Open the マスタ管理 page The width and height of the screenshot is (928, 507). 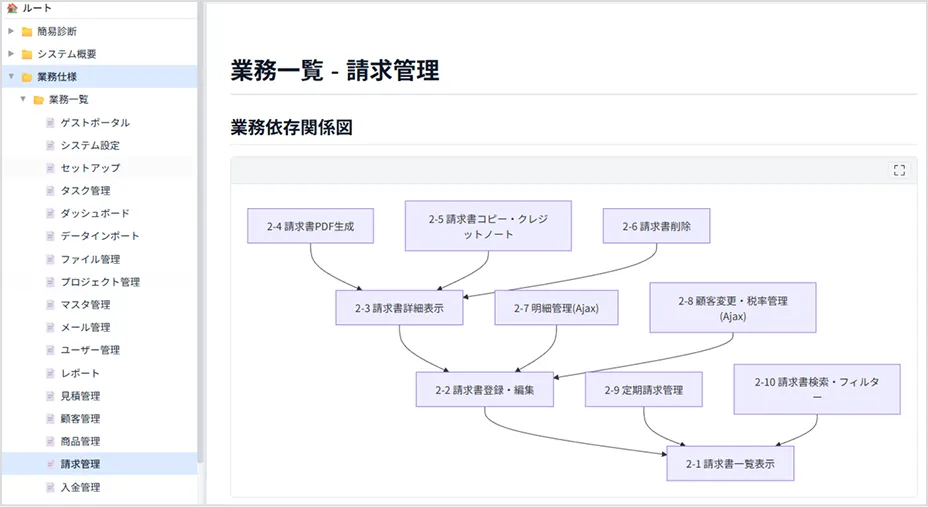[x=85, y=305]
